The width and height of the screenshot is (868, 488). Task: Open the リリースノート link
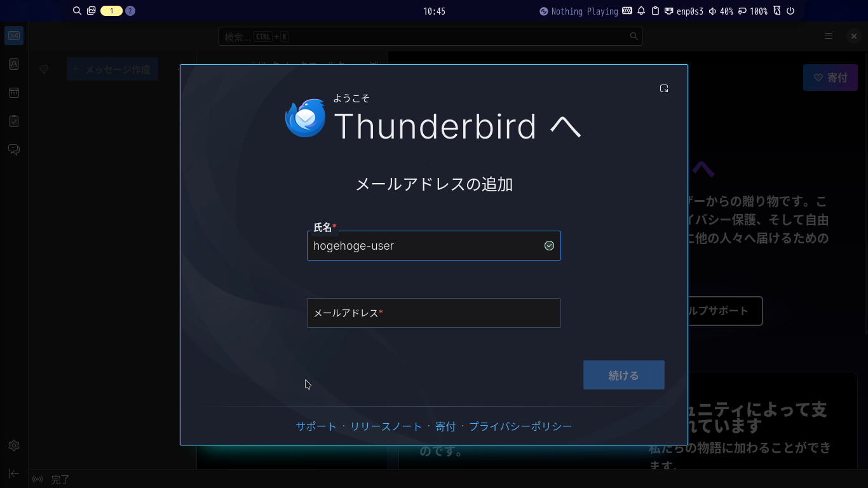(x=386, y=426)
